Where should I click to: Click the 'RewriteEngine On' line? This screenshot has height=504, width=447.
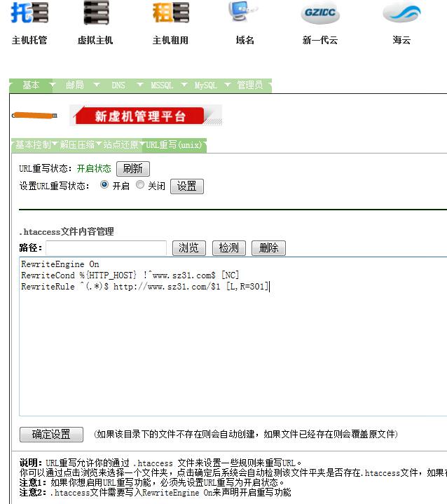60,264
